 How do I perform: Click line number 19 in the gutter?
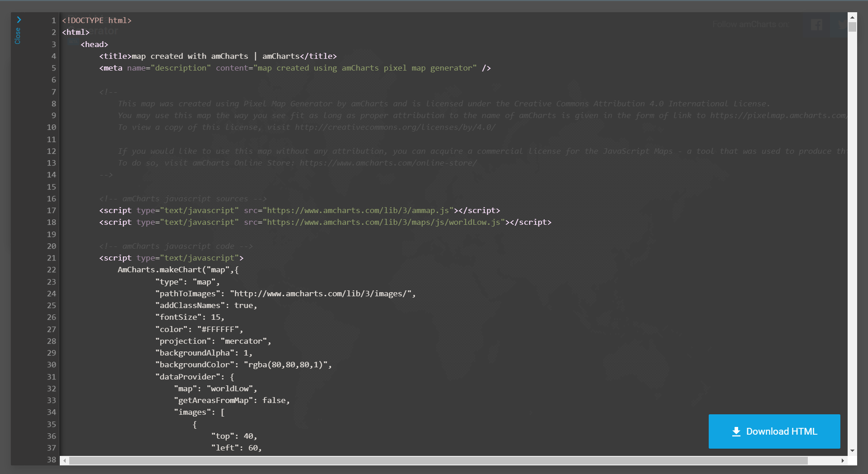click(52, 234)
